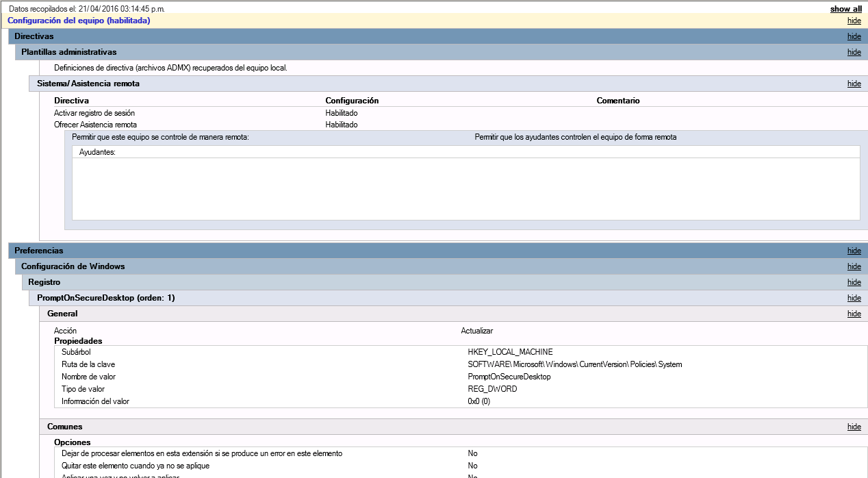Click the HKEY_LOCAL_MACHINE subárbol value
Viewport: 868px width, 478px height.
point(510,352)
